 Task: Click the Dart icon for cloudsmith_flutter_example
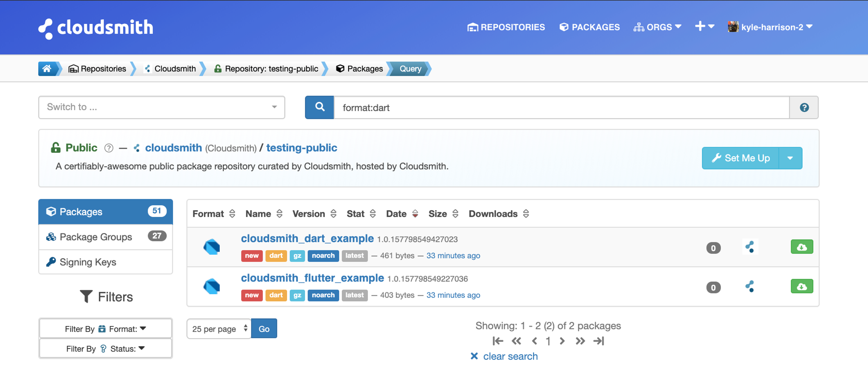tap(212, 286)
